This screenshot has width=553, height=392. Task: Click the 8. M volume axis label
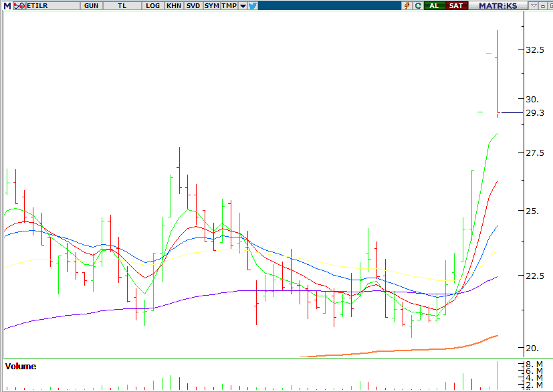534,364
